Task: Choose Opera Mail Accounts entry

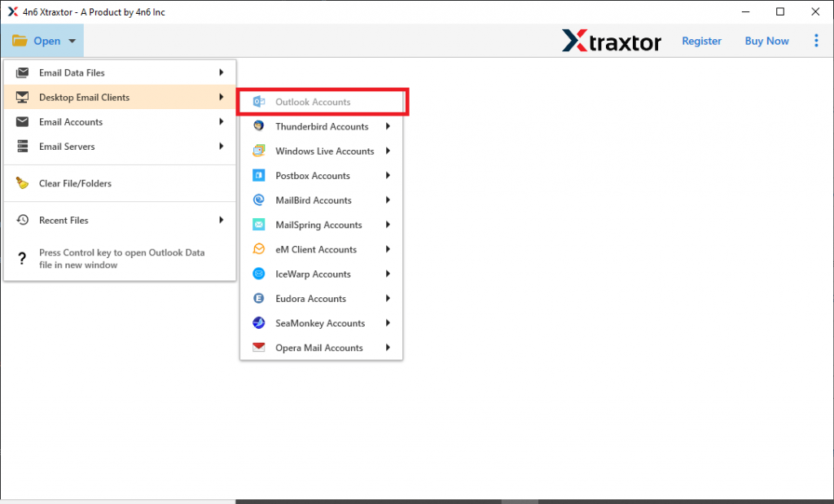Action: click(x=321, y=348)
